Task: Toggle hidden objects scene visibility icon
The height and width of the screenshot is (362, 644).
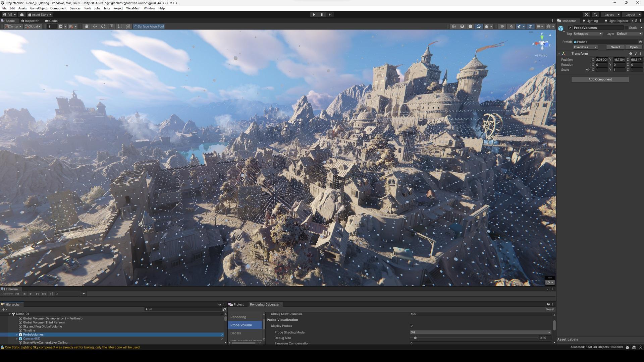Action: (530, 26)
